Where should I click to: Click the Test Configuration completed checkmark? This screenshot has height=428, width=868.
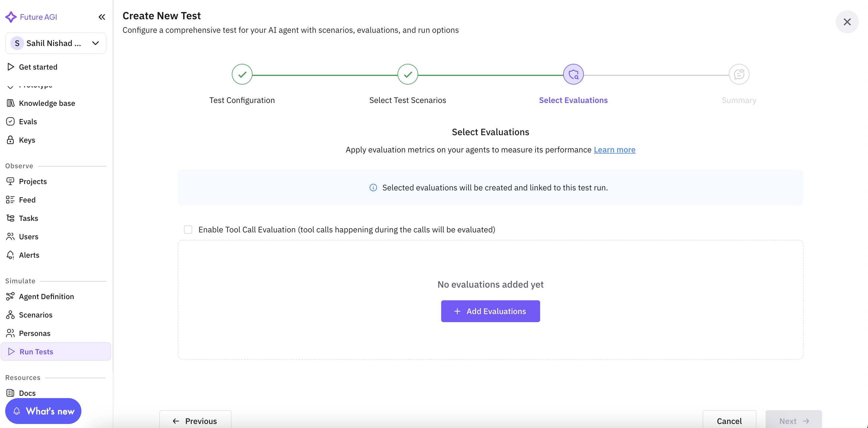242,74
